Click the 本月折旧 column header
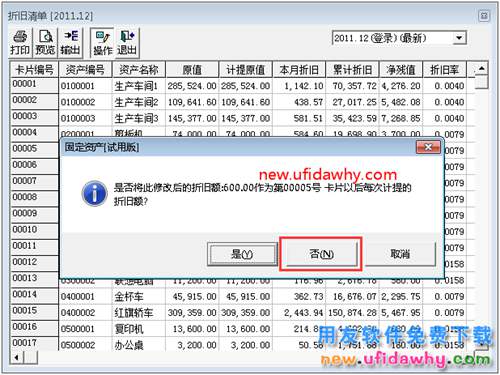Image resolution: width=500 pixels, height=375 pixels. 299,70
